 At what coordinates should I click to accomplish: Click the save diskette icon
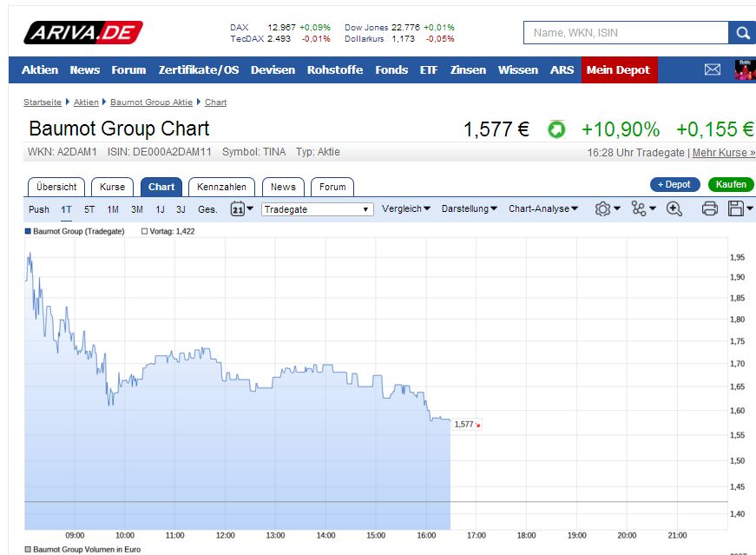736,208
